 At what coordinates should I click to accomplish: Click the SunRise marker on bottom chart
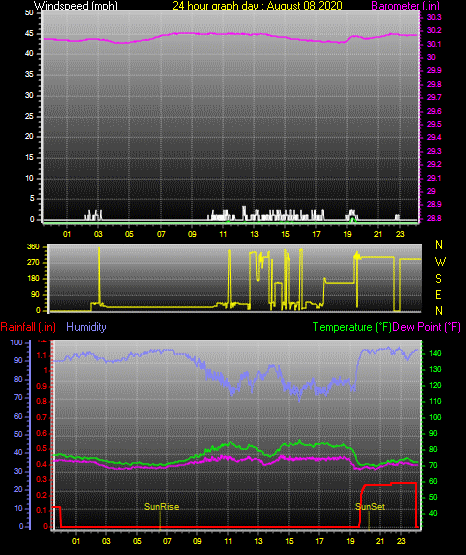point(161,507)
